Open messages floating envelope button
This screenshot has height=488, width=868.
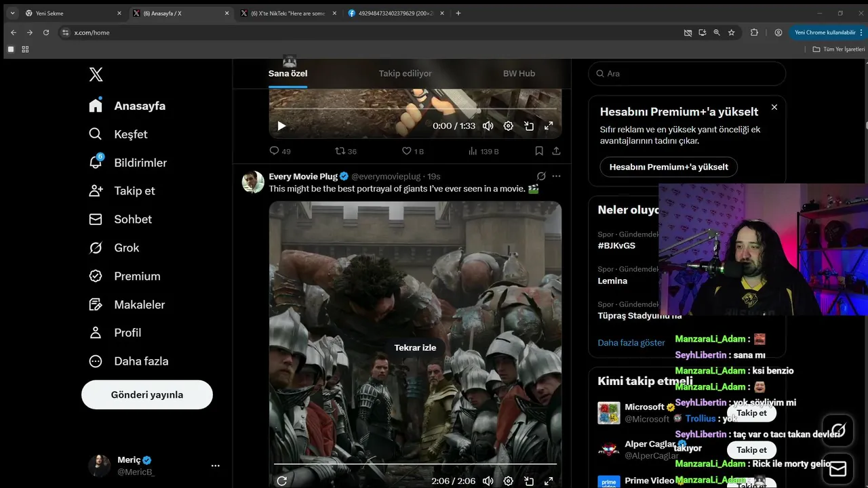coord(838,469)
